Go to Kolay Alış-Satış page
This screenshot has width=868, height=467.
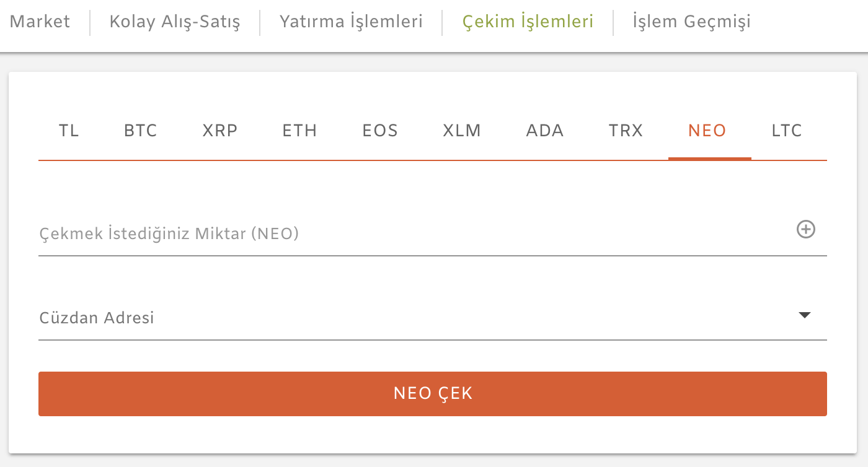click(x=175, y=22)
